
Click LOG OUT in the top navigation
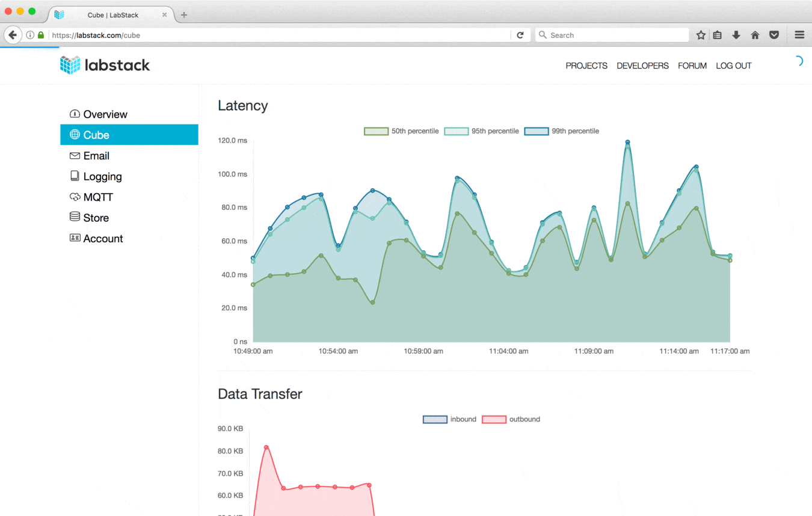[734, 66]
